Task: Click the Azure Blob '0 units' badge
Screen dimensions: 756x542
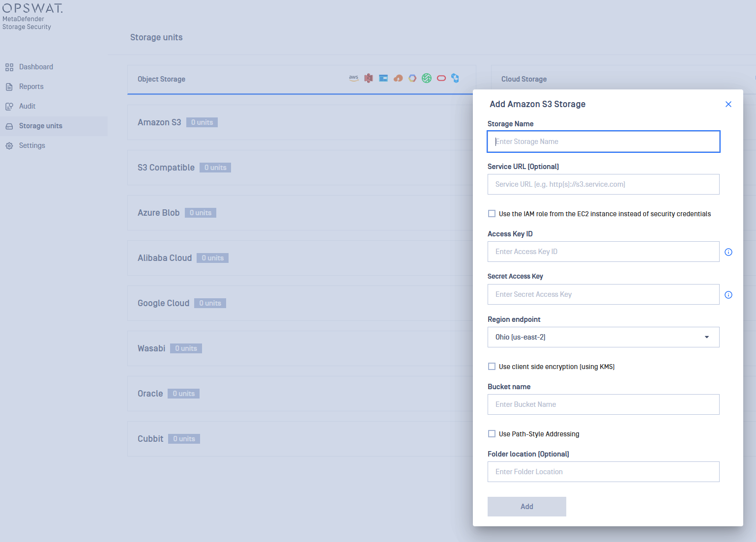Action: (201, 213)
